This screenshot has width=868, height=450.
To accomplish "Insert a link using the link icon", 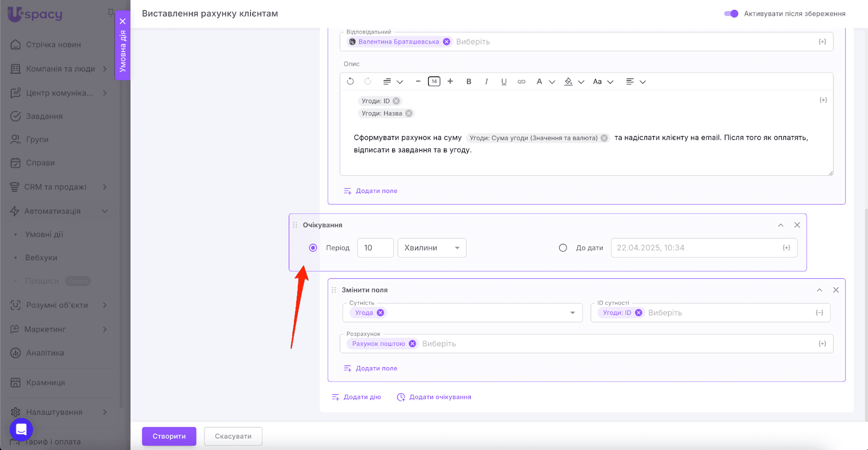I will pyautogui.click(x=521, y=81).
